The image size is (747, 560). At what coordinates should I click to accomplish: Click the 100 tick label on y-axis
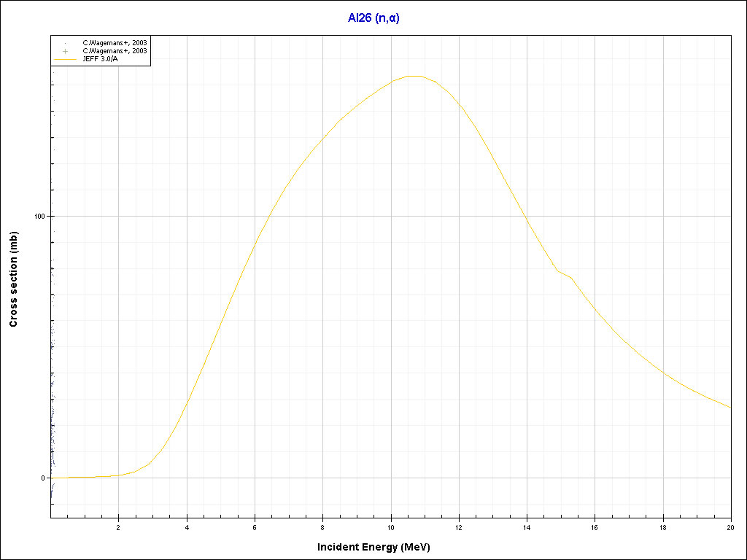point(39,217)
